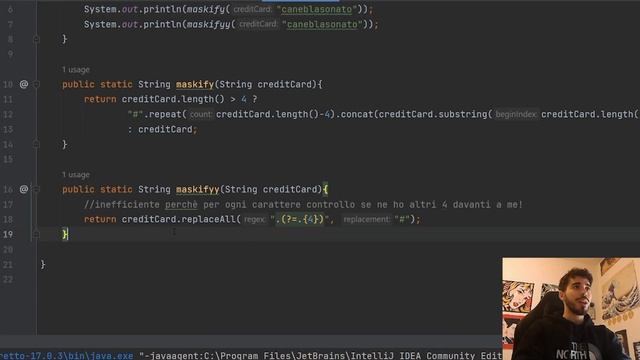Image resolution: width=640 pixels, height=360 pixels.
Task: Click the @ gutter icon beside maskifyy method
Action: (x=24, y=189)
